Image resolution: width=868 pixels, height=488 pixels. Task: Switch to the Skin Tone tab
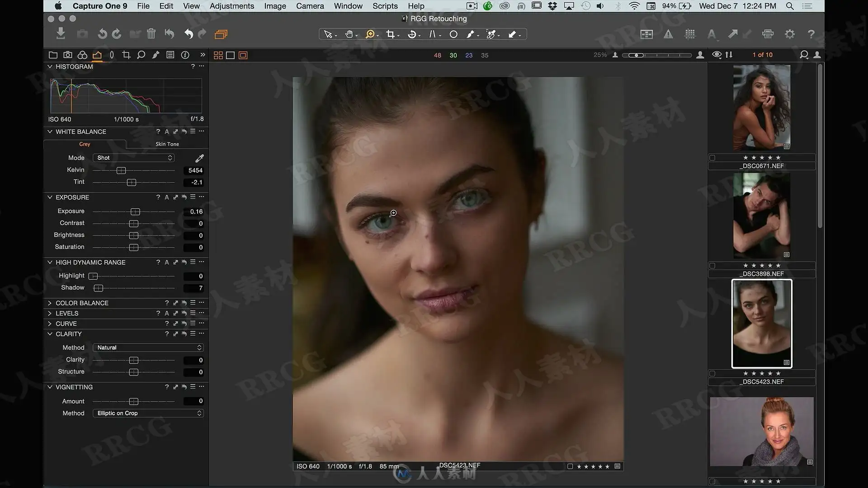pyautogui.click(x=167, y=144)
